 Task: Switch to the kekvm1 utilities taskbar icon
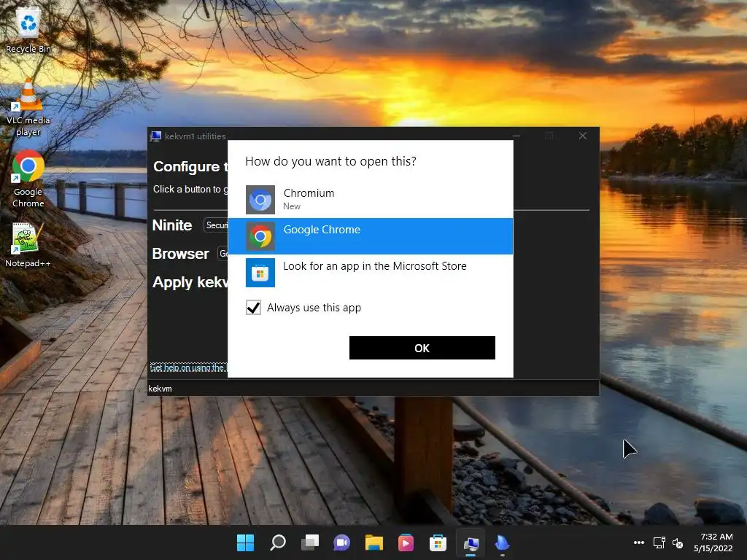[471, 542]
